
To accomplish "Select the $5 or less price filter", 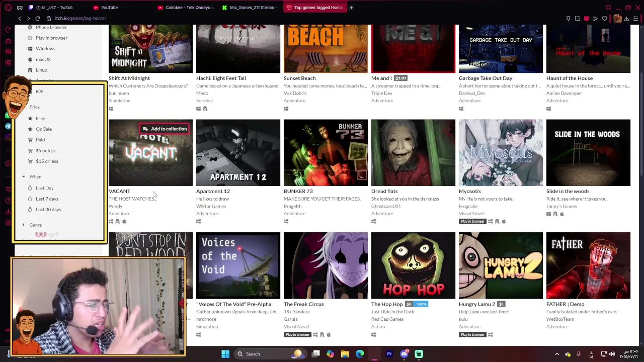I will point(45,151).
